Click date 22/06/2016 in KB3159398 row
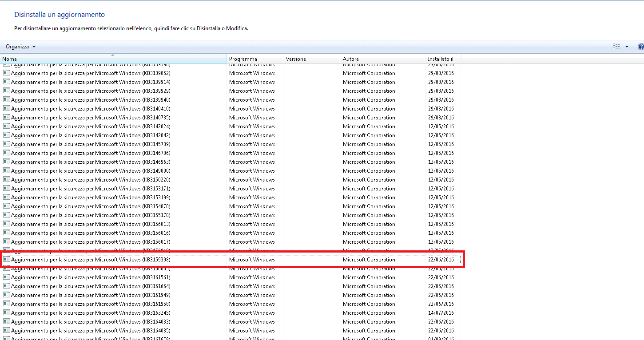This screenshot has width=644, height=340. [441, 260]
